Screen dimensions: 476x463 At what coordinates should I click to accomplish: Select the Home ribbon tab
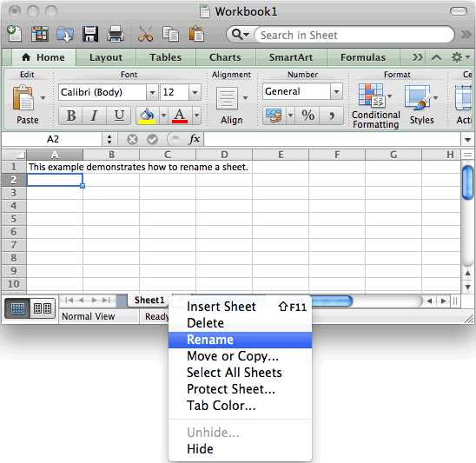point(43,57)
